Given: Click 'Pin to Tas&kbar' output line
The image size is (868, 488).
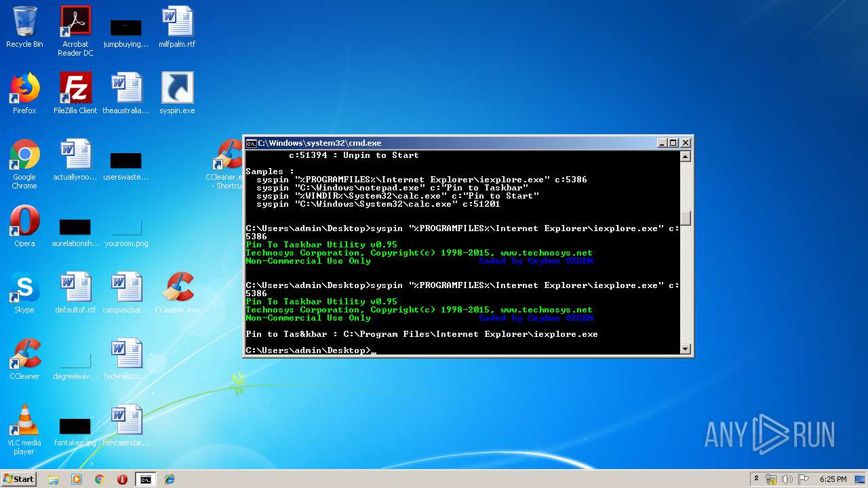Looking at the screenshot, I should [x=421, y=334].
